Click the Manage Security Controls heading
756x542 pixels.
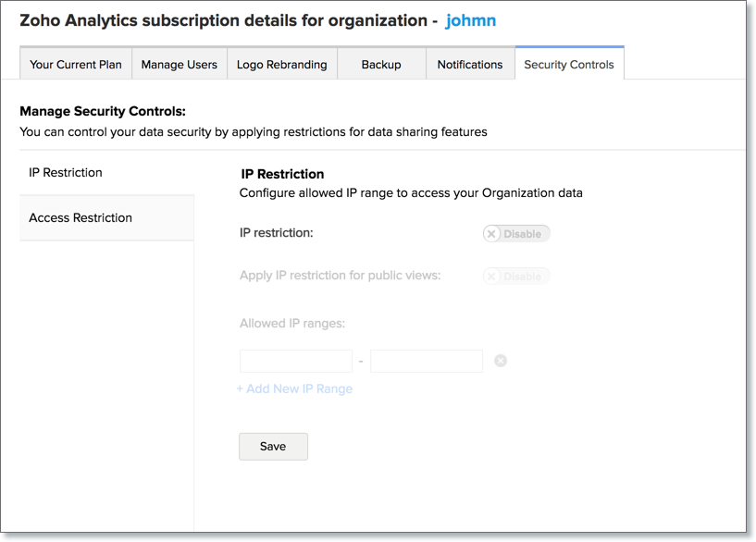(x=103, y=112)
